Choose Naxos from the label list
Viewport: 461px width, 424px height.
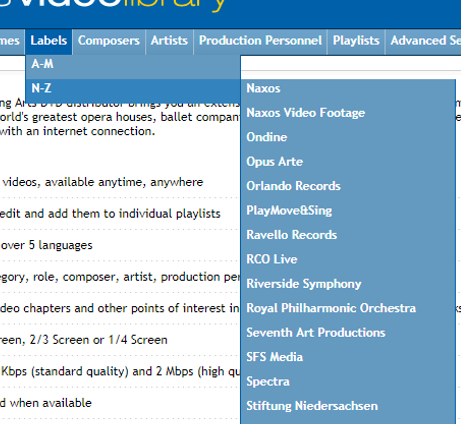coord(348,89)
